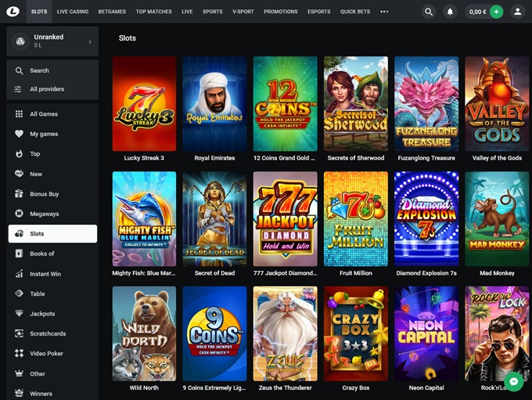Open the user account profile icon
Image resolution: width=532 pixels, height=400 pixels.
click(x=517, y=12)
